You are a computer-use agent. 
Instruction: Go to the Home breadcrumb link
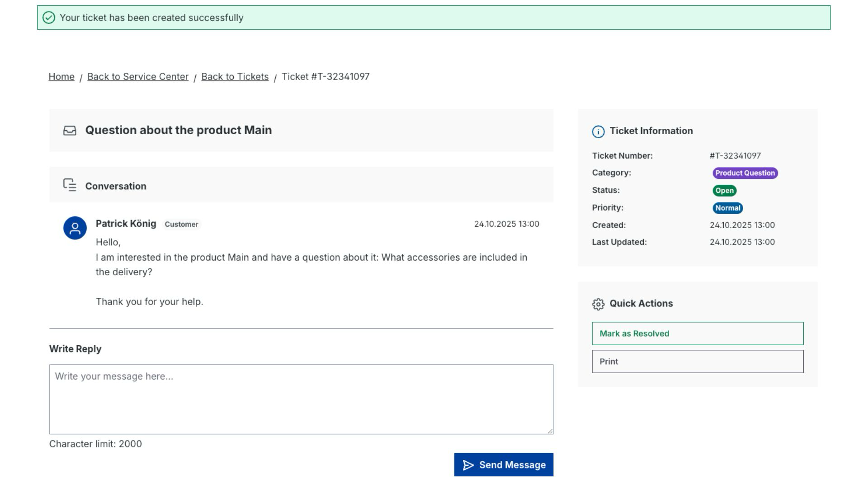click(x=61, y=77)
